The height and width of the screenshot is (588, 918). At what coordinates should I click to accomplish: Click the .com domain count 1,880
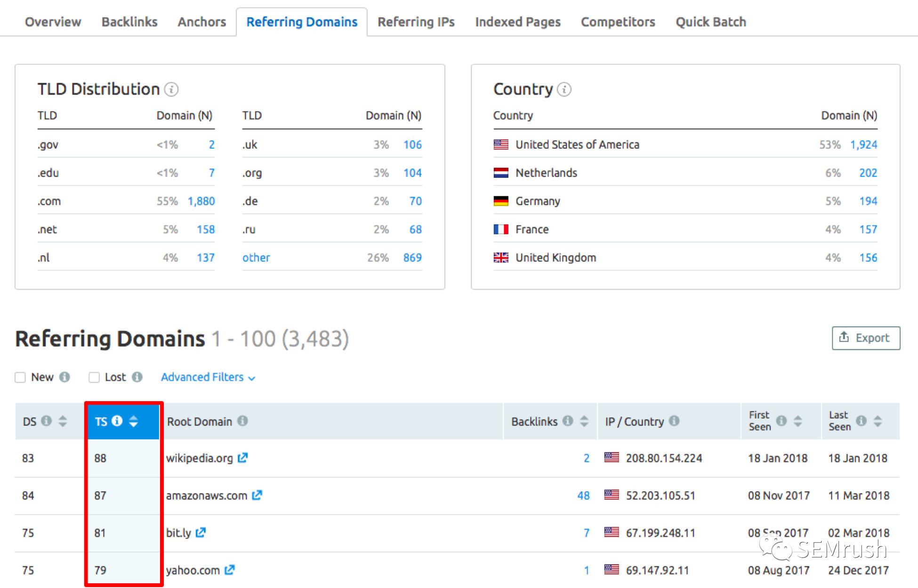[201, 201]
